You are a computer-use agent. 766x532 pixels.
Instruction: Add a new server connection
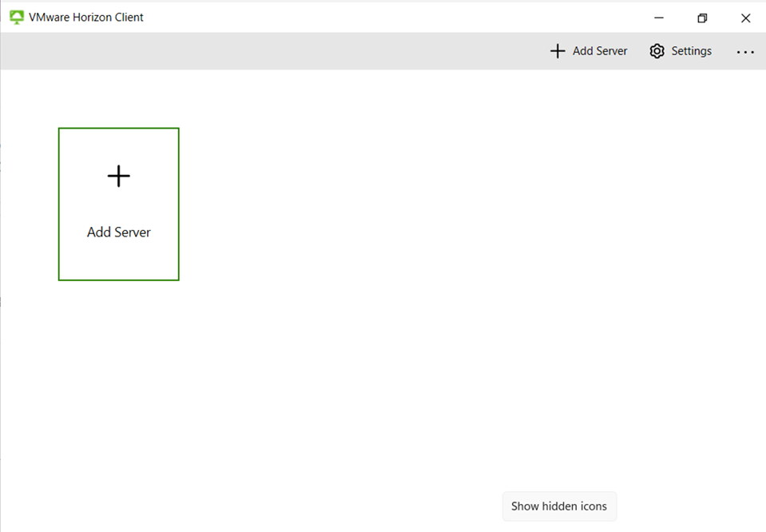[589, 50]
